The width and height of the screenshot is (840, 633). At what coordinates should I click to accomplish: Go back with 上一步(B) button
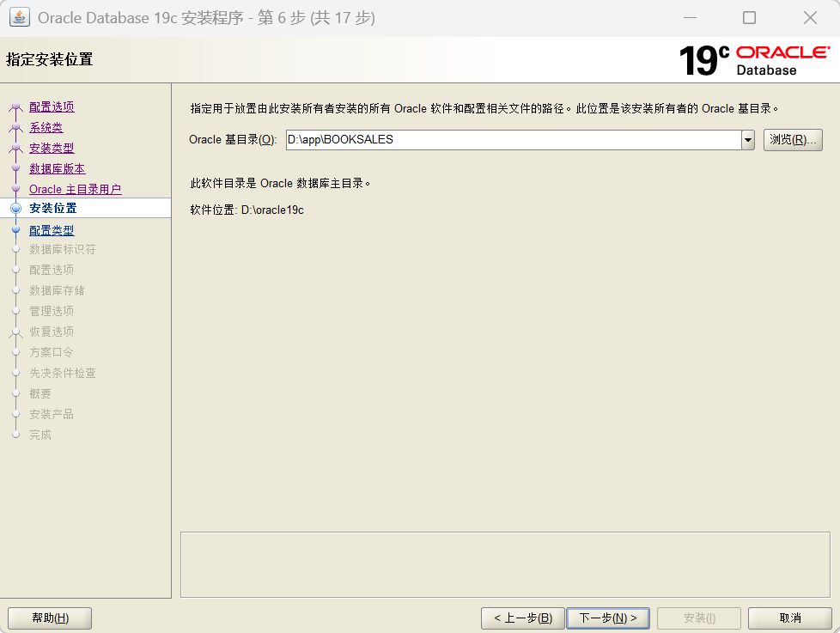(523, 618)
